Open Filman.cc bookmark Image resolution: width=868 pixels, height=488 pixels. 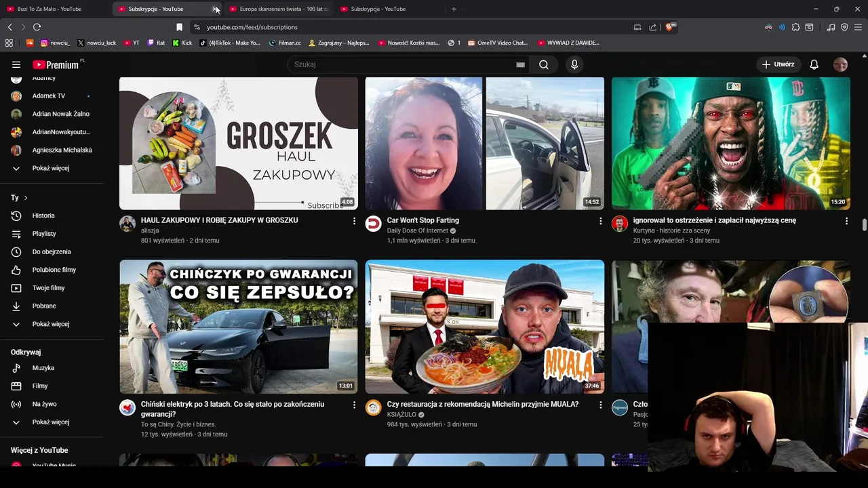[285, 43]
